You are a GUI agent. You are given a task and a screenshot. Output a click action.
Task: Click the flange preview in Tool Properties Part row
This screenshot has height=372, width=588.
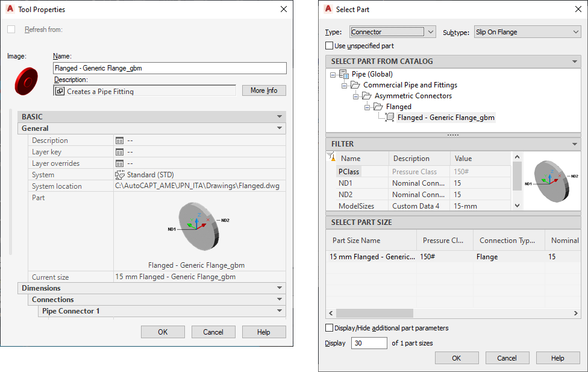click(199, 226)
